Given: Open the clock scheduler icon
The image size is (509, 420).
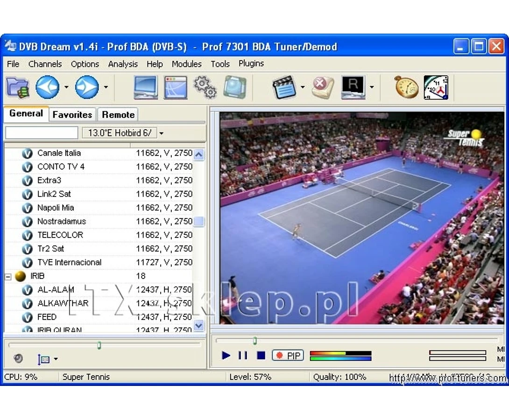Looking at the screenshot, I should click(x=436, y=87).
